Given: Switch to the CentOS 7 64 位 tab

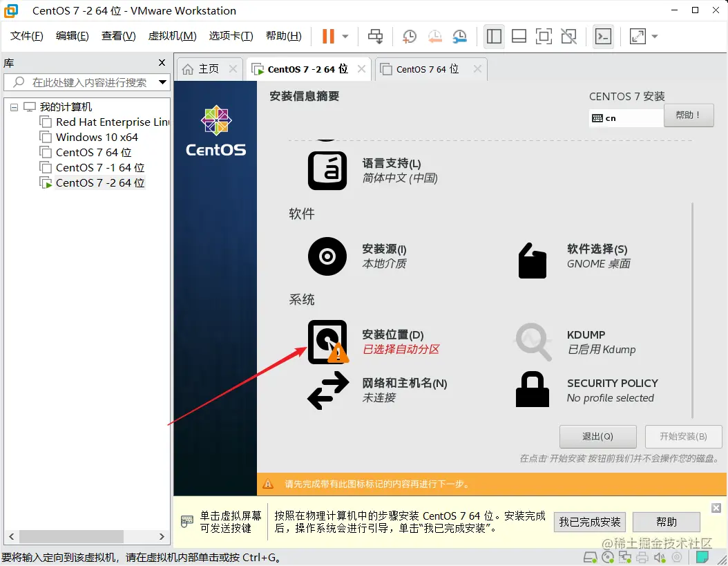Looking at the screenshot, I should pyautogui.click(x=428, y=69).
